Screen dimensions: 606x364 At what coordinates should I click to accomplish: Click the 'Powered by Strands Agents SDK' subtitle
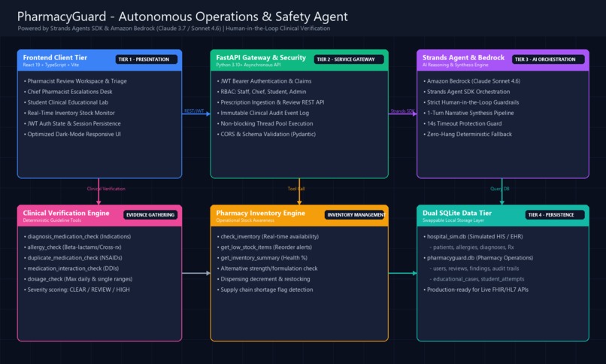(174, 29)
